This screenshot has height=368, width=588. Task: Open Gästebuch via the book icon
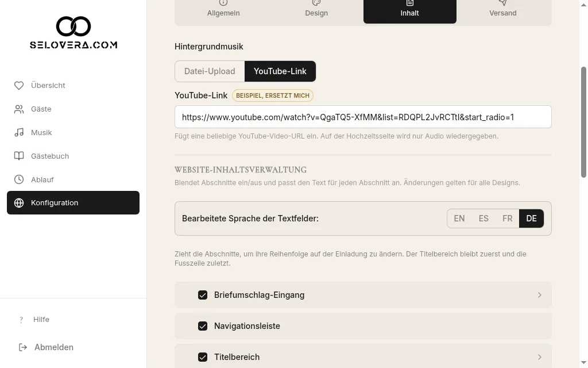[19, 156]
